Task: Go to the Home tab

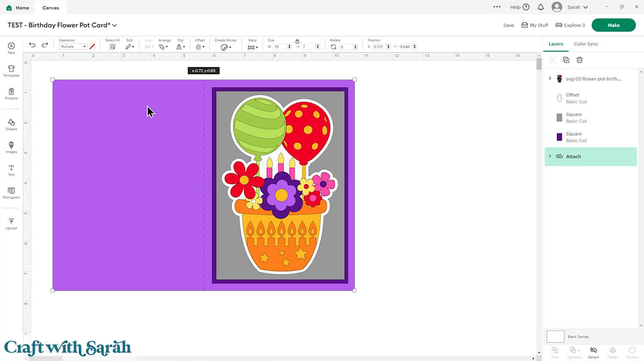Action: 18,8
